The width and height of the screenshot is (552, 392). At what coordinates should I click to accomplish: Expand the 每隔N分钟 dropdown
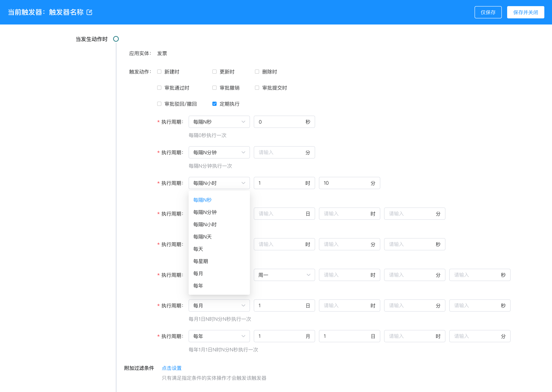219,153
